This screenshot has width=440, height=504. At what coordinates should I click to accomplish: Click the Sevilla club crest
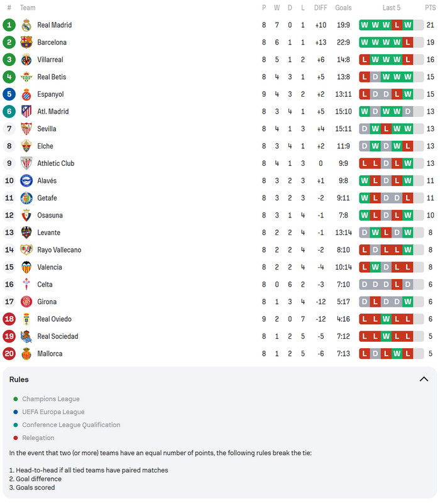(x=26, y=129)
